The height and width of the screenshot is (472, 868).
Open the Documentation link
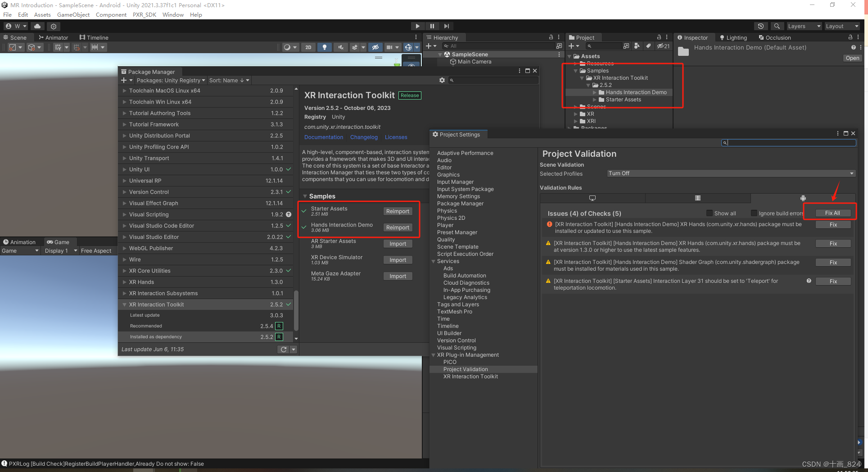tap(323, 137)
